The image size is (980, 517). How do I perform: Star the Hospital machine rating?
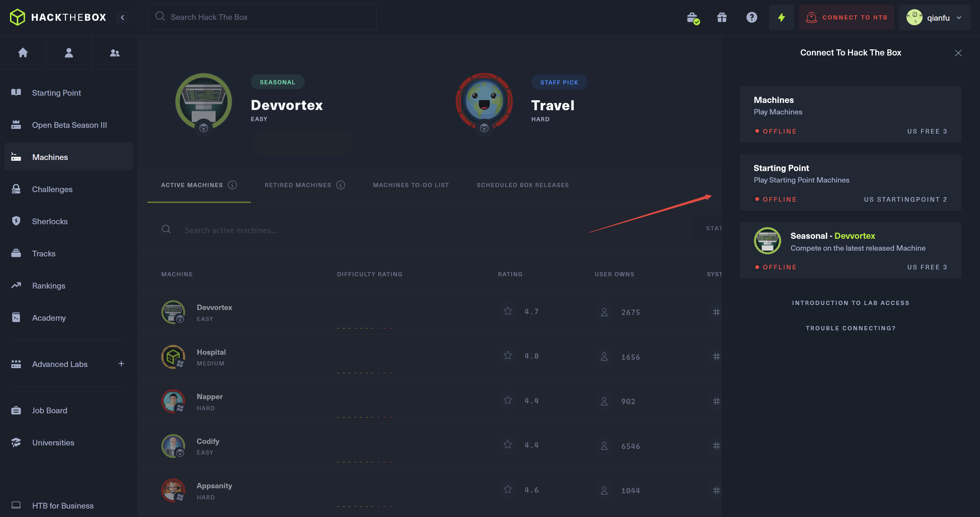point(508,356)
